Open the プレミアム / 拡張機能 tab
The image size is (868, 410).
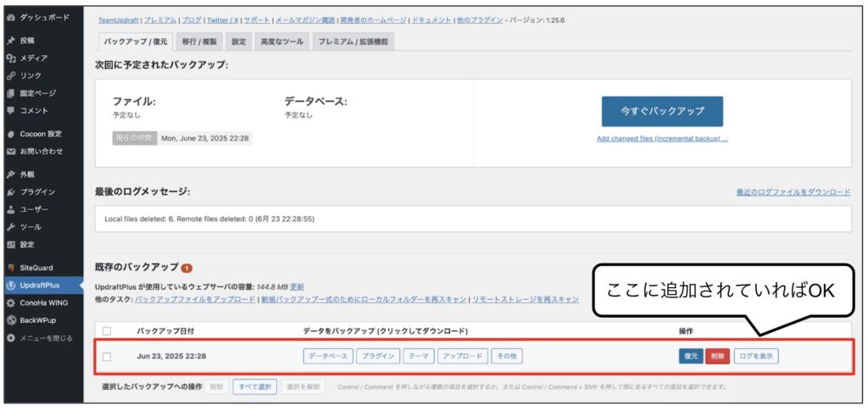coord(353,42)
